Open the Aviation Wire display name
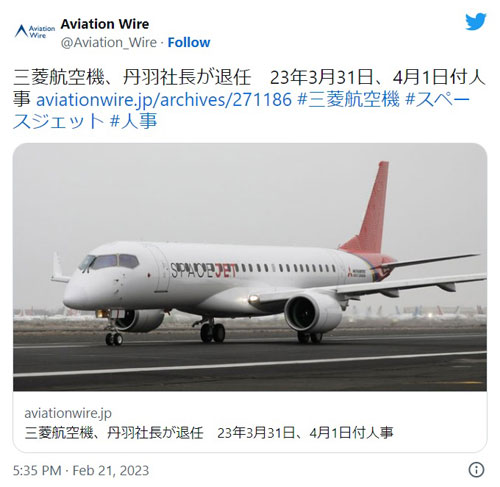 click(105, 24)
